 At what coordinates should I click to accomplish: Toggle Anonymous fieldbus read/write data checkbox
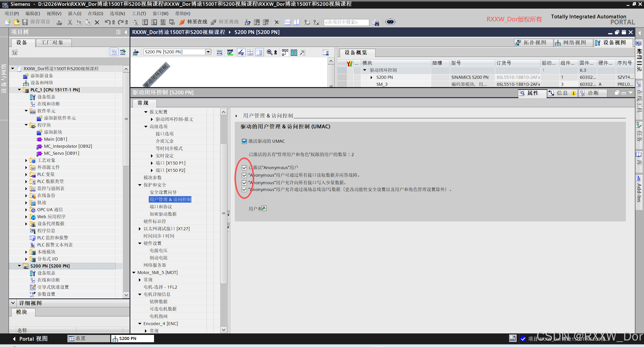click(x=244, y=189)
